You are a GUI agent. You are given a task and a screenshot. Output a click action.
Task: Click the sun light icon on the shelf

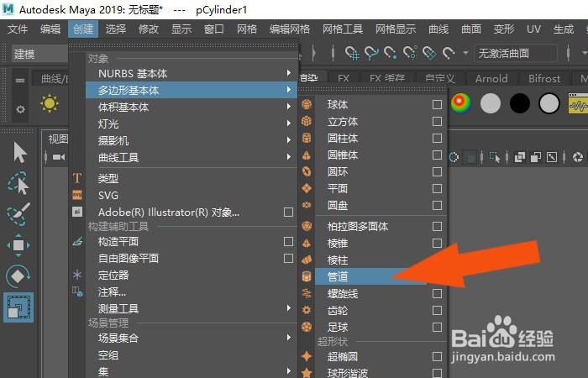[50, 103]
